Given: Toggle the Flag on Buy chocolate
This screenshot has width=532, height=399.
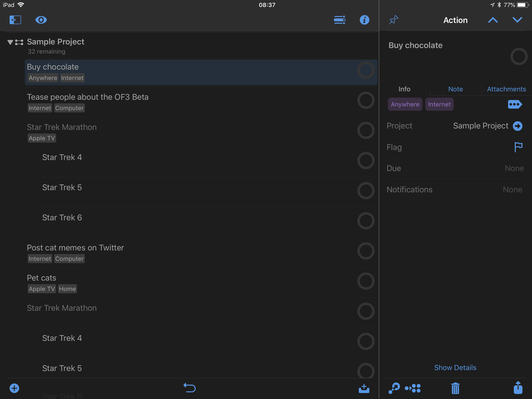Looking at the screenshot, I should (518, 147).
